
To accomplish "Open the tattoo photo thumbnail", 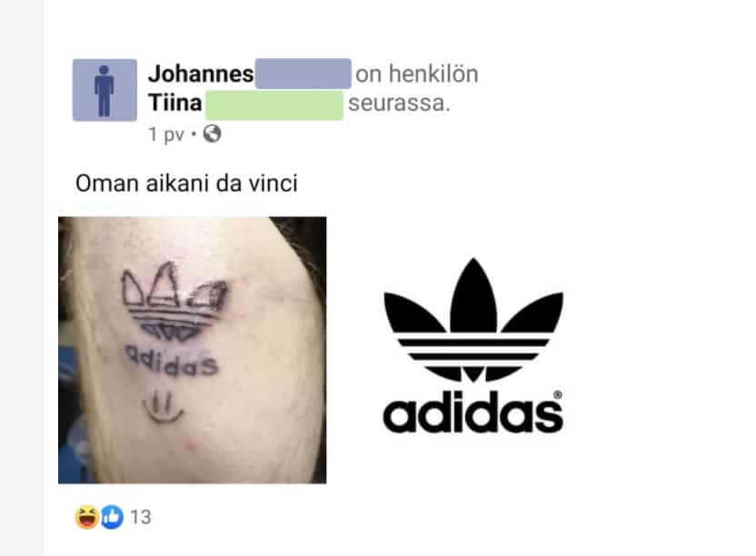I will pos(193,350).
